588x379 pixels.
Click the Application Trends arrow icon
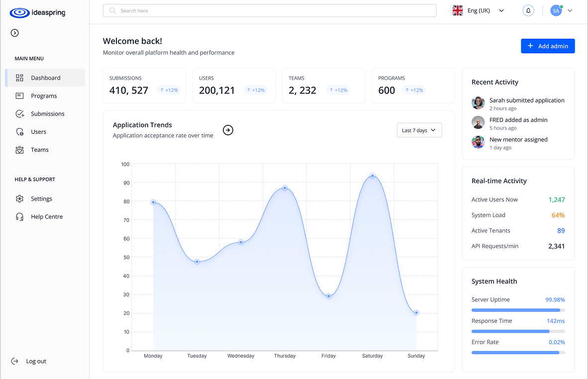228,130
